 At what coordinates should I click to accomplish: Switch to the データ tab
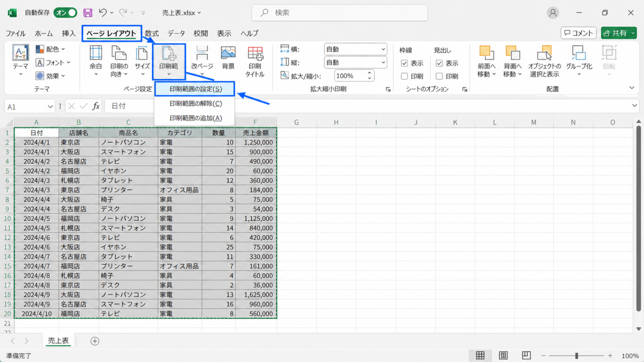coord(176,33)
